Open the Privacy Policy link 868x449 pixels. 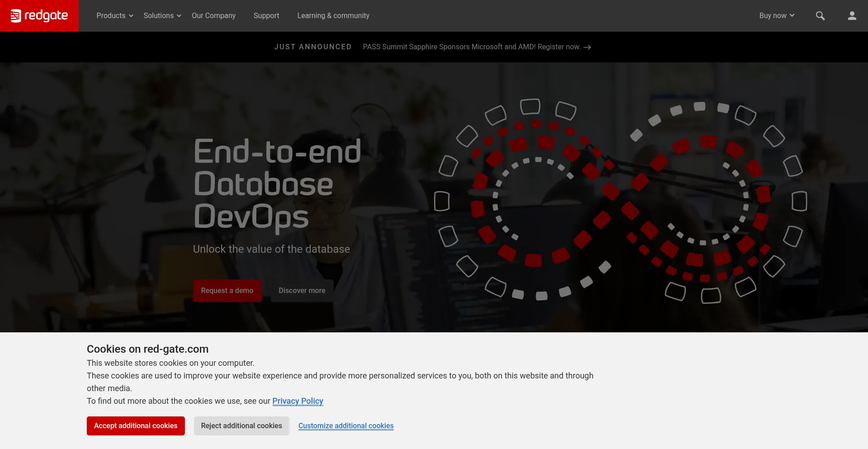click(x=297, y=401)
